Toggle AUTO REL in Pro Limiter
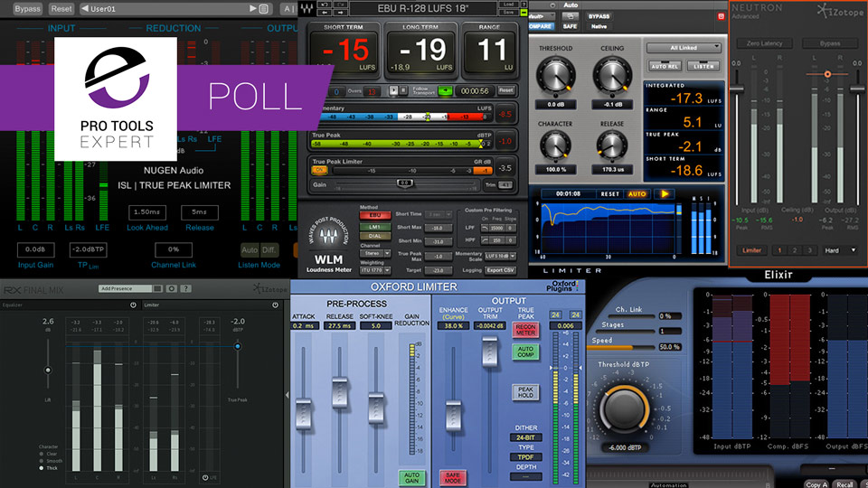 pos(665,66)
